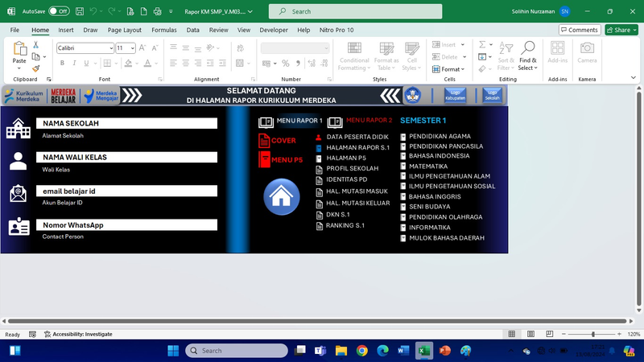Click the Tut Wuri Handayani logo
644x362 pixels.
(412, 95)
